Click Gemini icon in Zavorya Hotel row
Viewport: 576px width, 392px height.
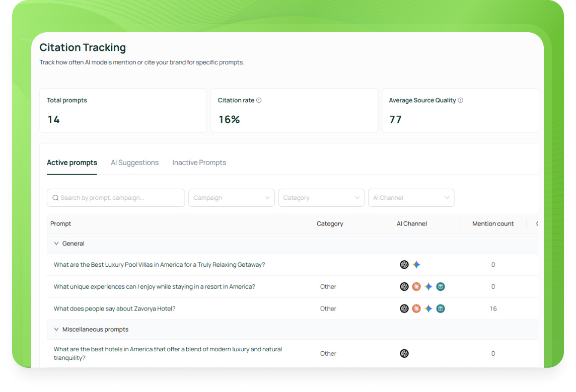(x=428, y=308)
